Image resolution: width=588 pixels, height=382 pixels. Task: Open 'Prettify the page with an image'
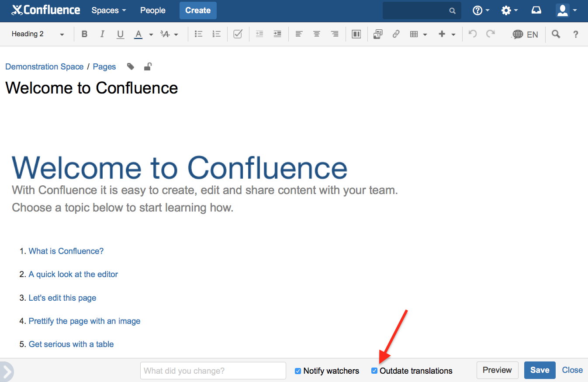(85, 321)
